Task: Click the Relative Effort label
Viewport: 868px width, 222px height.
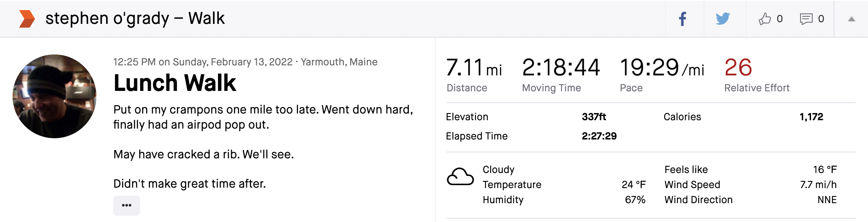Action: 756,88
